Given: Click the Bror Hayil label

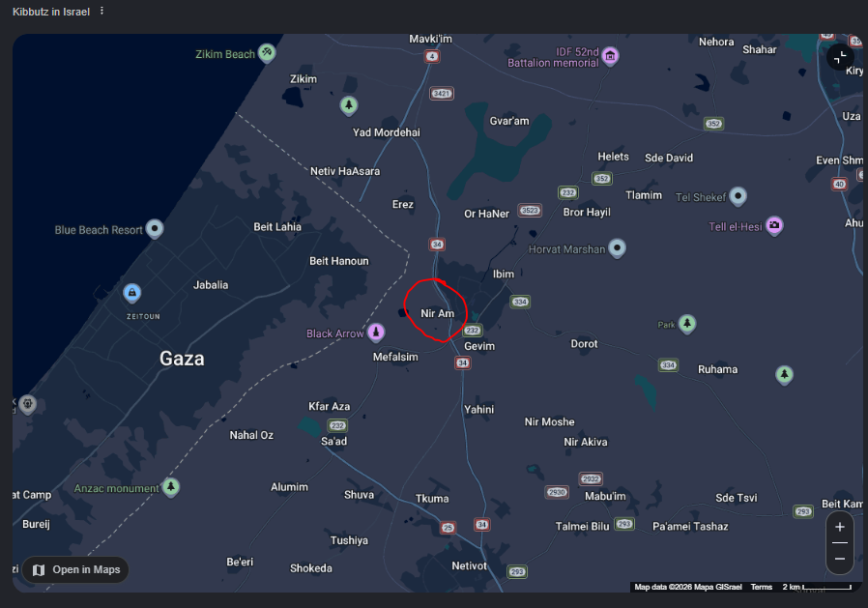Looking at the screenshot, I should pyautogui.click(x=587, y=212).
